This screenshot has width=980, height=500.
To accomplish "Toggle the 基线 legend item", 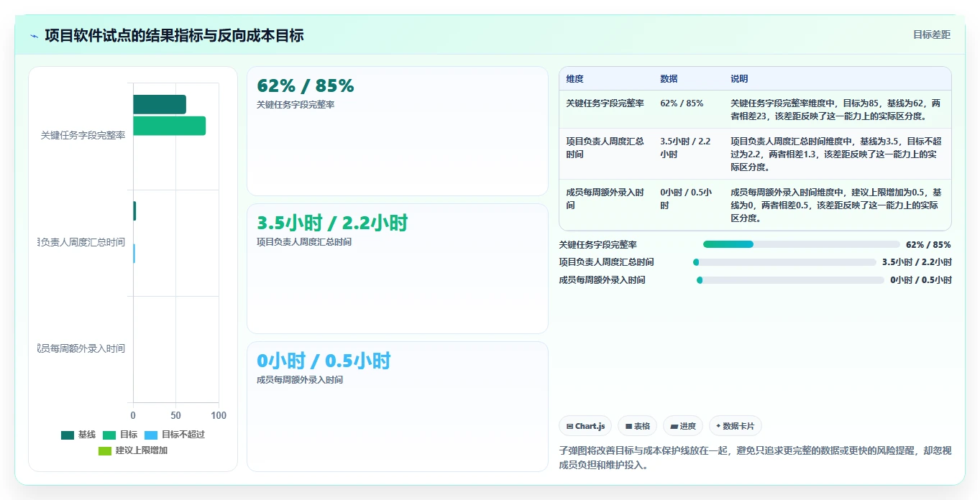I will coord(78,435).
